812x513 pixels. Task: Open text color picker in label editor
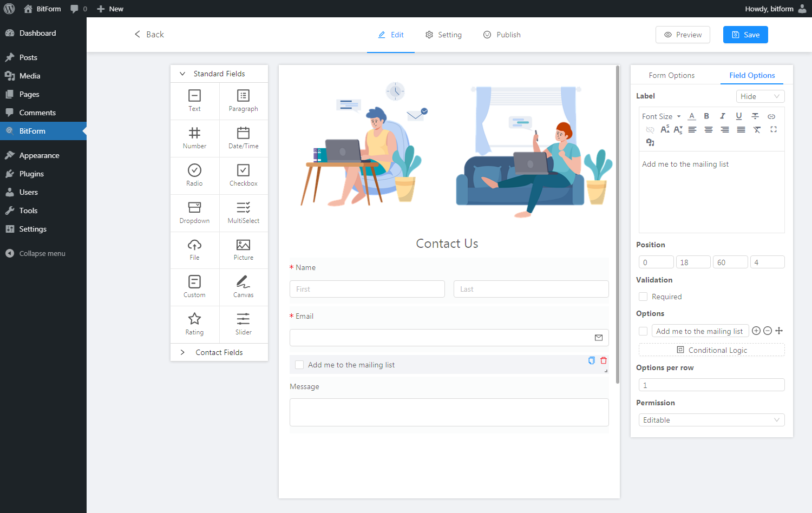coord(692,116)
